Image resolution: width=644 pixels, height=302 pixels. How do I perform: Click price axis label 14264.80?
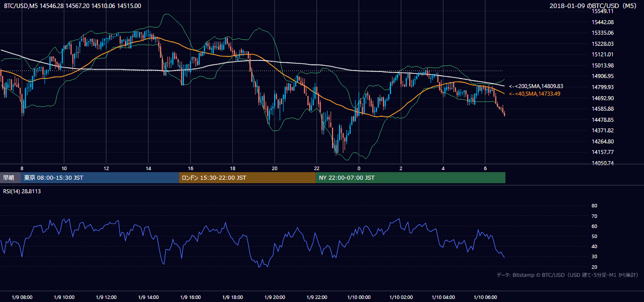603,141
